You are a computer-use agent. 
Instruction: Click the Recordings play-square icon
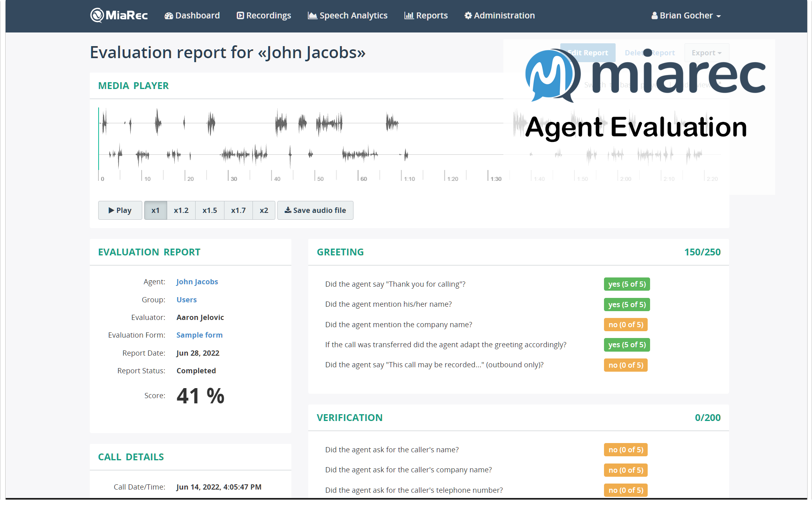point(240,16)
